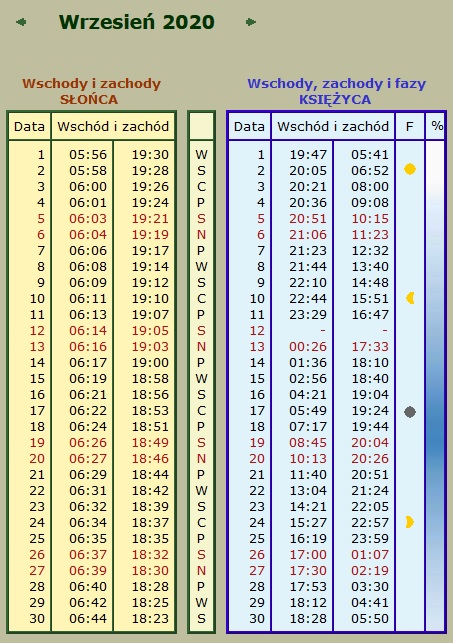Click the last quarter moon icon on day 10
453x643 pixels.
pyautogui.click(x=410, y=298)
